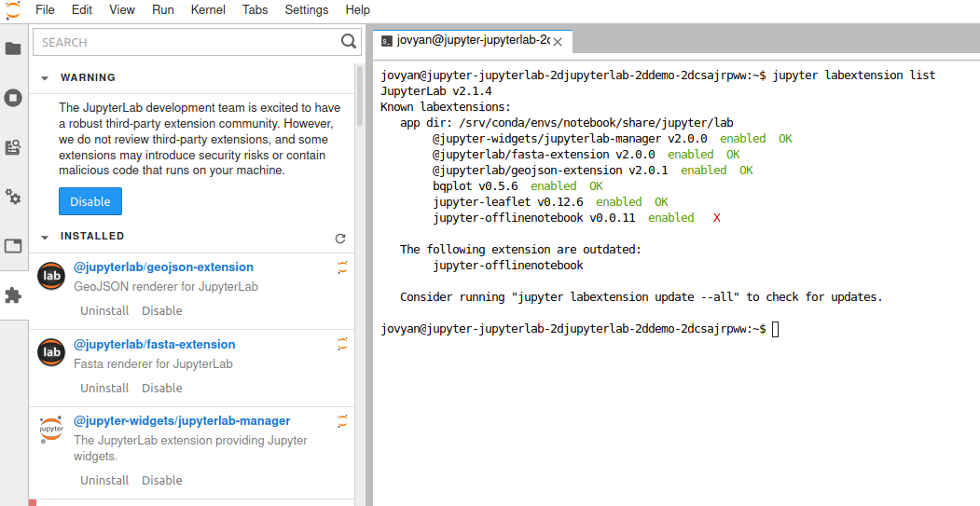This screenshot has height=506, width=980.
Task: Open the Kernel menu
Action: [208, 10]
